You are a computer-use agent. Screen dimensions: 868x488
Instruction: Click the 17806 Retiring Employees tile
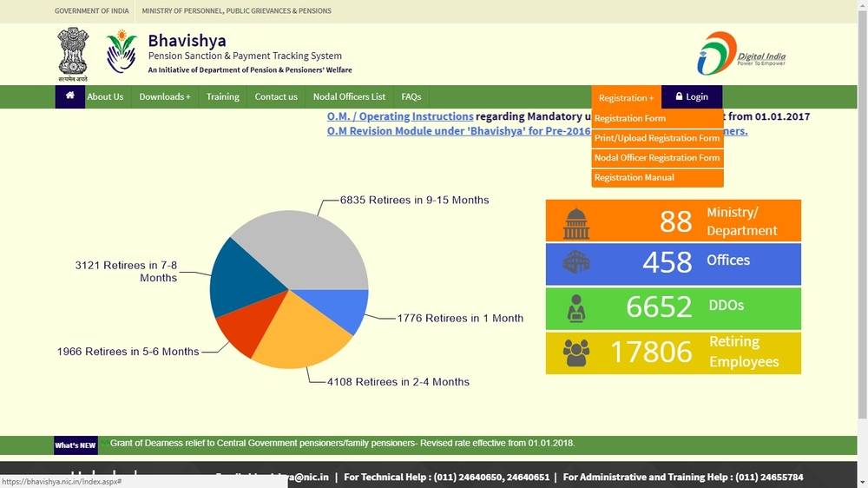tap(674, 353)
